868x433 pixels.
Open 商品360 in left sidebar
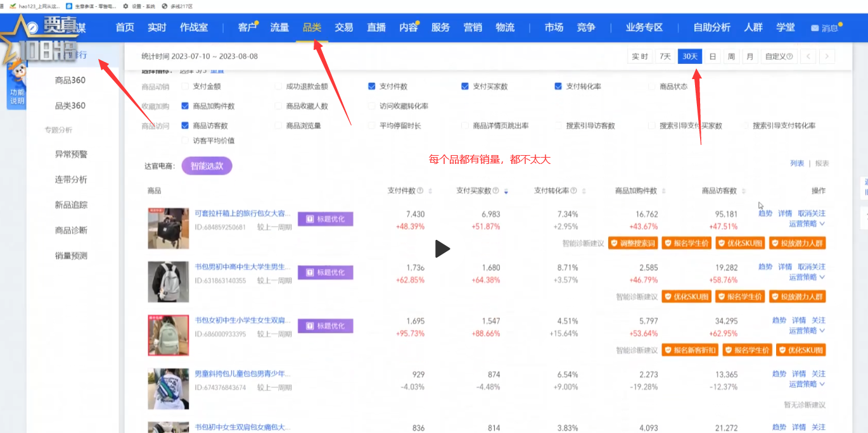pos(70,80)
